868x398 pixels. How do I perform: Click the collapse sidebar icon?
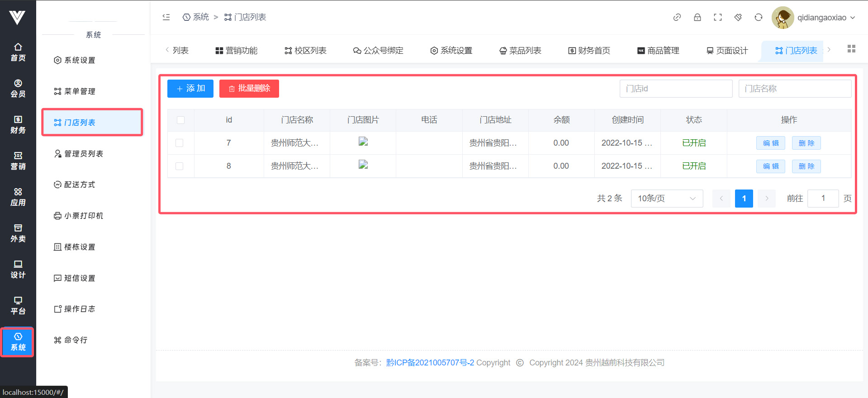coord(166,17)
